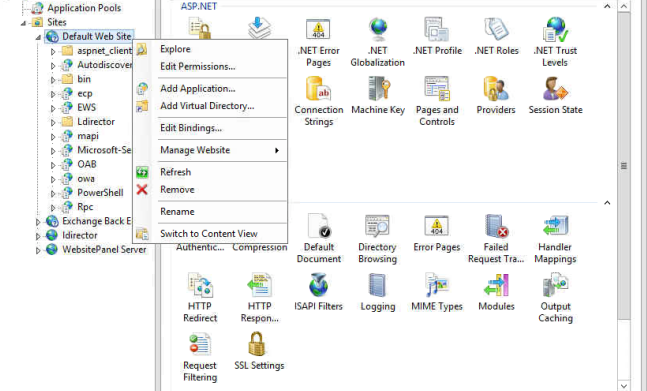Open Failed Request Tracing rules
Viewport: 647px width, 391px height.
tap(496, 239)
